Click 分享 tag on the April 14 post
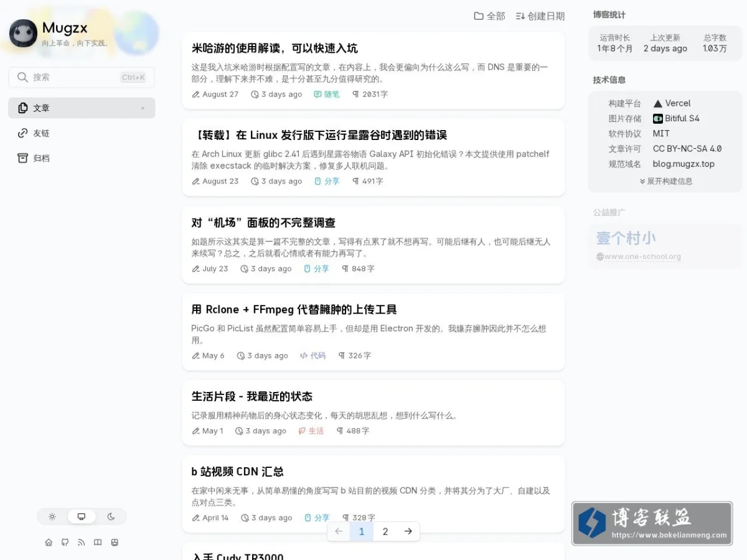 (x=316, y=518)
